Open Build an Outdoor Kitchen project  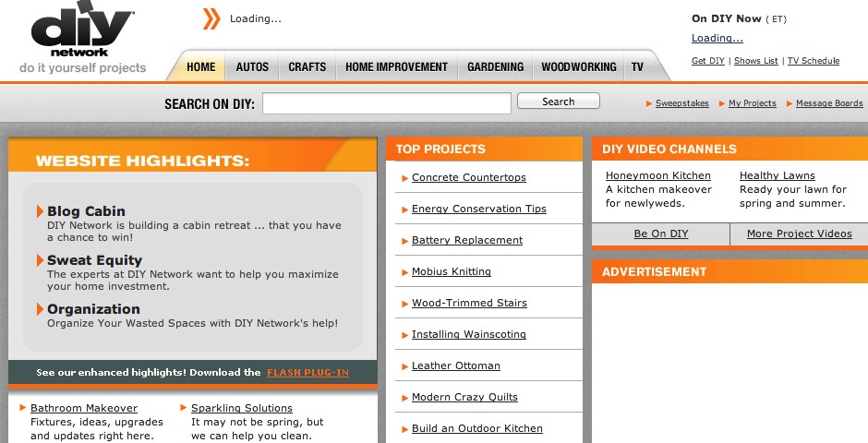[x=477, y=428]
